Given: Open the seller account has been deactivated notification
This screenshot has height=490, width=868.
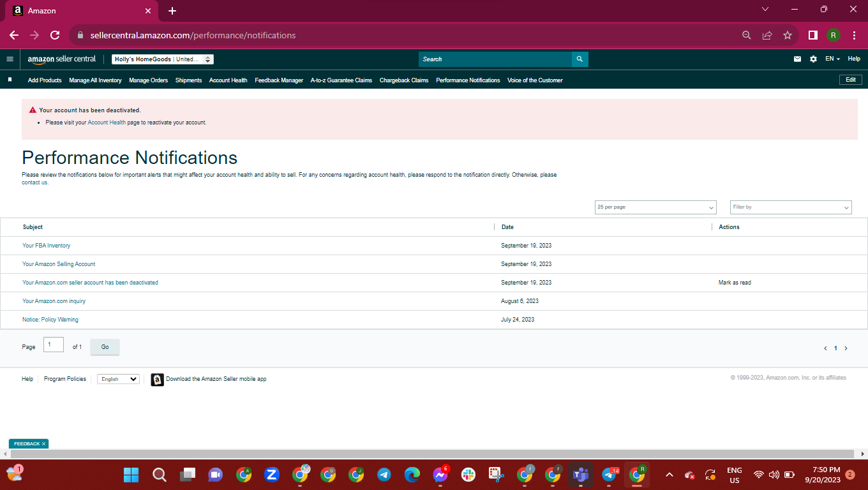Looking at the screenshot, I should point(90,283).
